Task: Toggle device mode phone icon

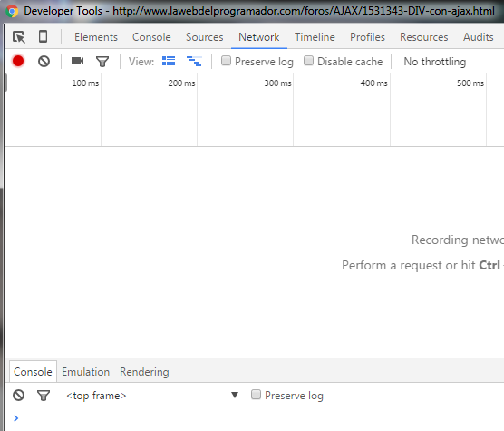Action: click(43, 36)
